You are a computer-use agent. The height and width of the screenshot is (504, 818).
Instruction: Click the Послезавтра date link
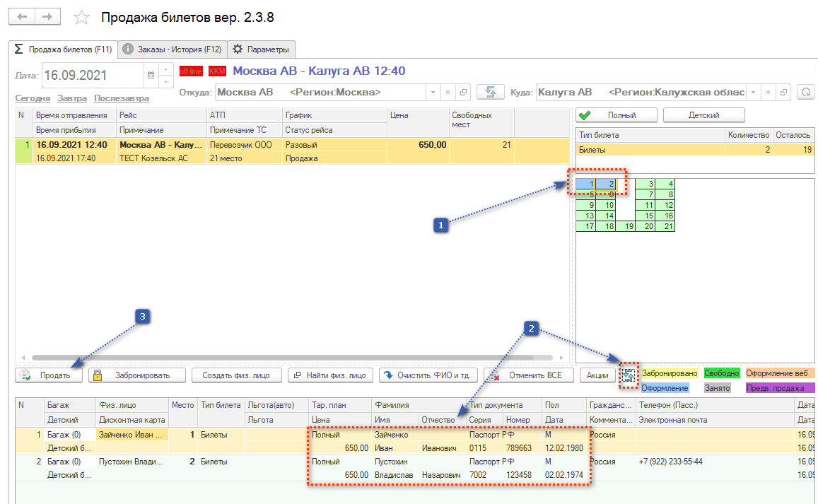click(121, 98)
